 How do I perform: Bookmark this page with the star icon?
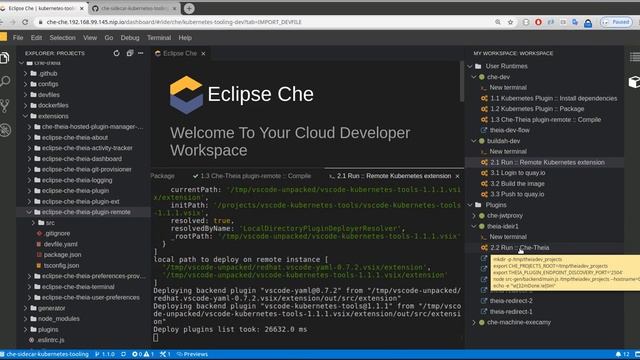[510, 22]
